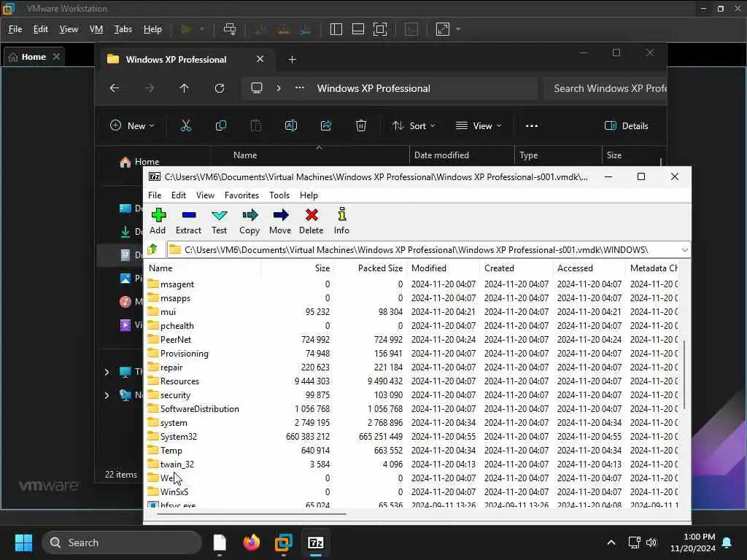Click the 7-Zip horizontal scrollbar
Image resolution: width=747 pixels, height=560 pixels.
[251, 514]
